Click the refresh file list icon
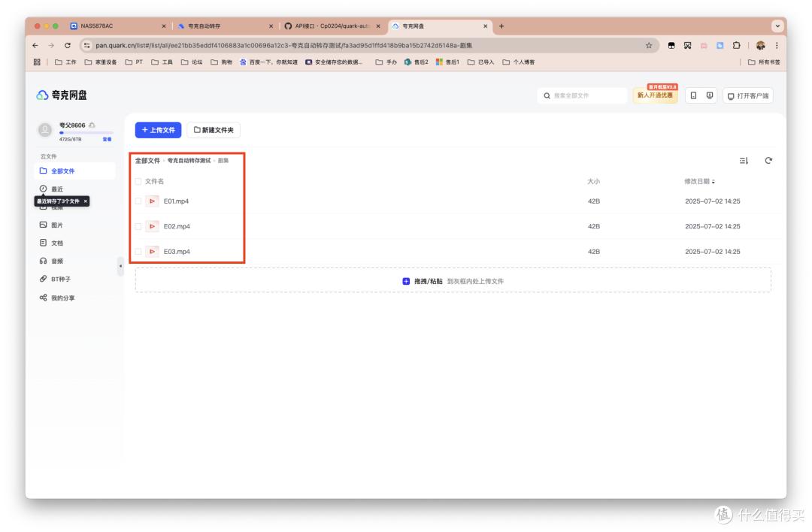Image resolution: width=812 pixels, height=532 pixels. point(768,160)
